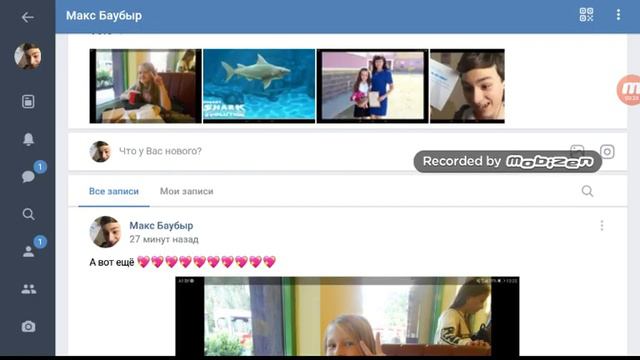Open the shark photo thumbnail
Viewport: 640px width, 360px height.
[259, 86]
